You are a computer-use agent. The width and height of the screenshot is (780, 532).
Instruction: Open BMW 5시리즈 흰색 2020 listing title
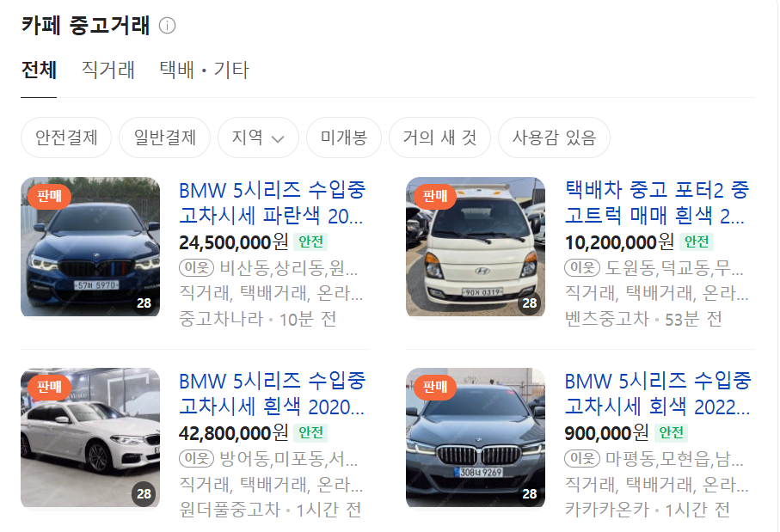point(272,394)
